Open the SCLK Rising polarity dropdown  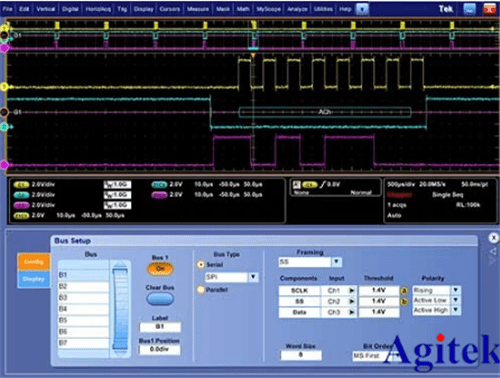coord(456,290)
